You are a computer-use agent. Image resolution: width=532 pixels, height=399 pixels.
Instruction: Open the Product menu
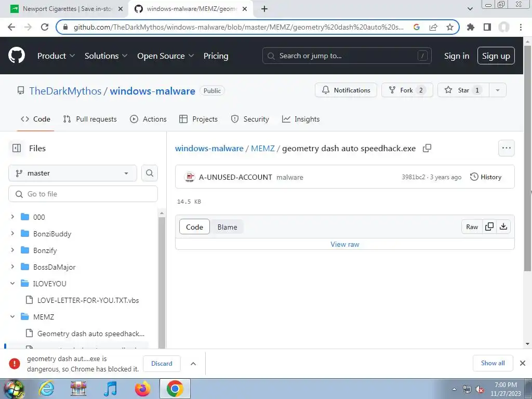click(x=56, y=56)
